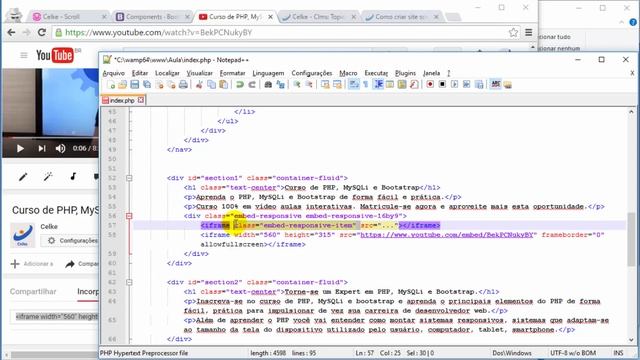Click the YouTube logo
Screen dimensions: 640x360
56,55
